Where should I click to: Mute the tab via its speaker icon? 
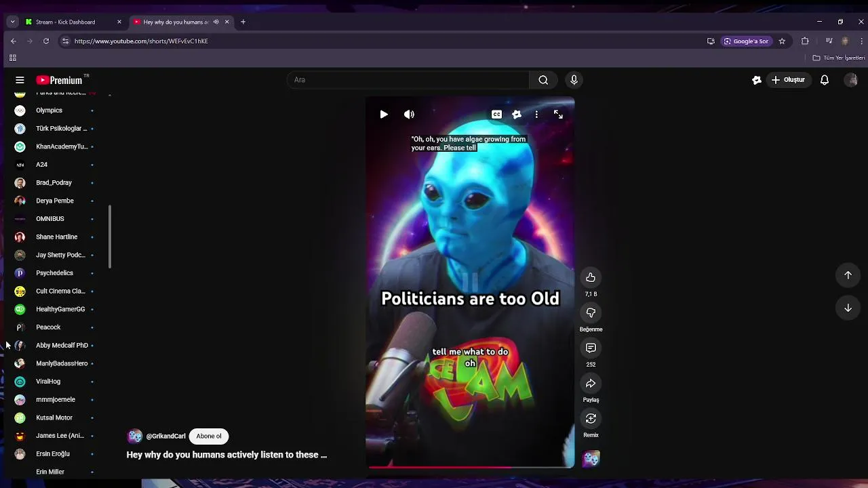(x=216, y=22)
